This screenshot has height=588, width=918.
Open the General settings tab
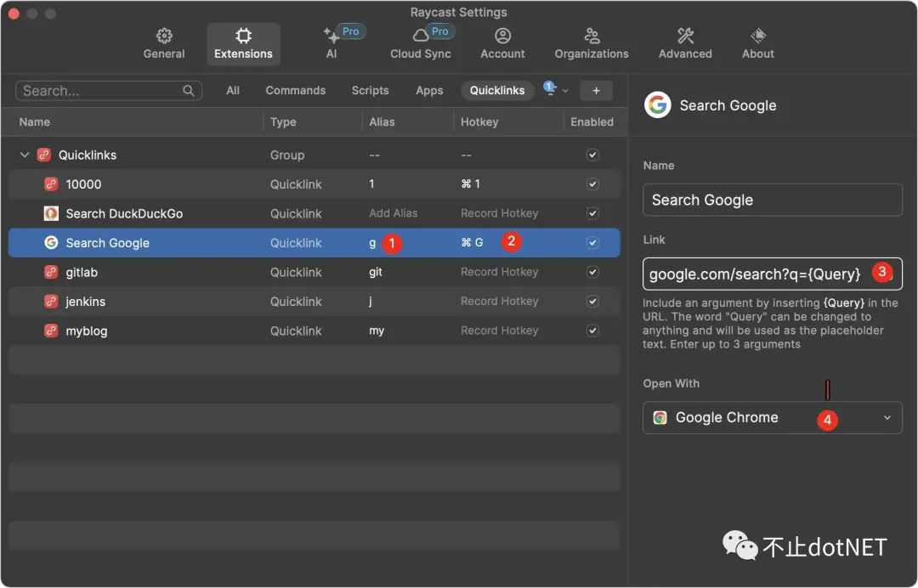(x=164, y=44)
